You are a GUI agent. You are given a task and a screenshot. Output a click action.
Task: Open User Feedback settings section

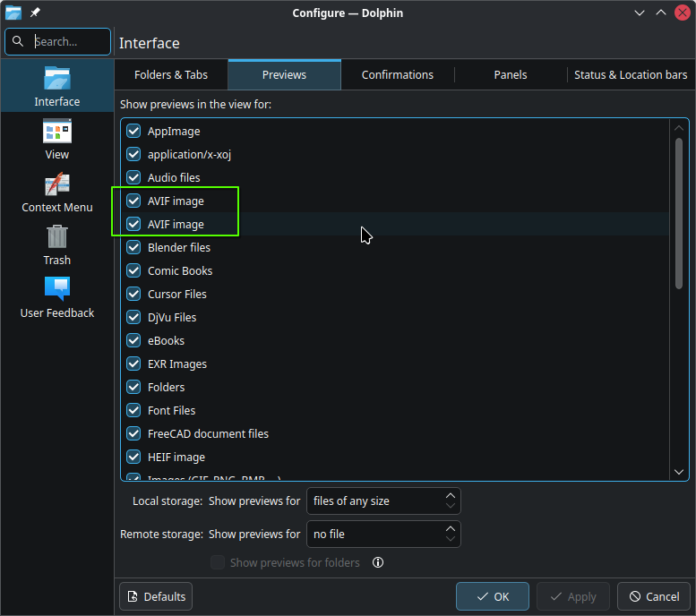point(56,296)
